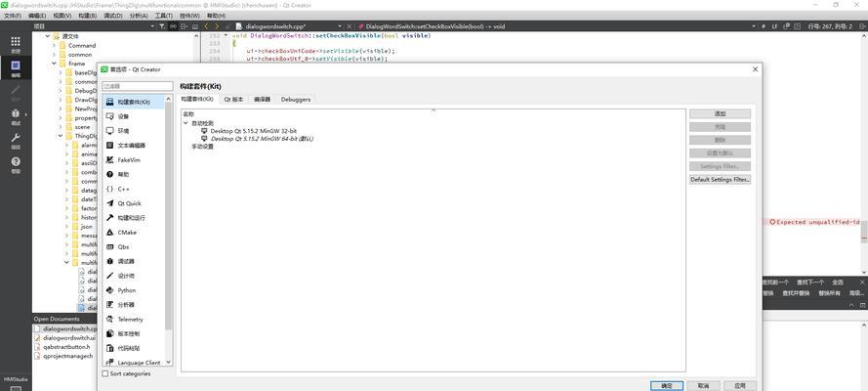Click the 过滤器 filter input in Preferences

pyautogui.click(x=138, y=86)
